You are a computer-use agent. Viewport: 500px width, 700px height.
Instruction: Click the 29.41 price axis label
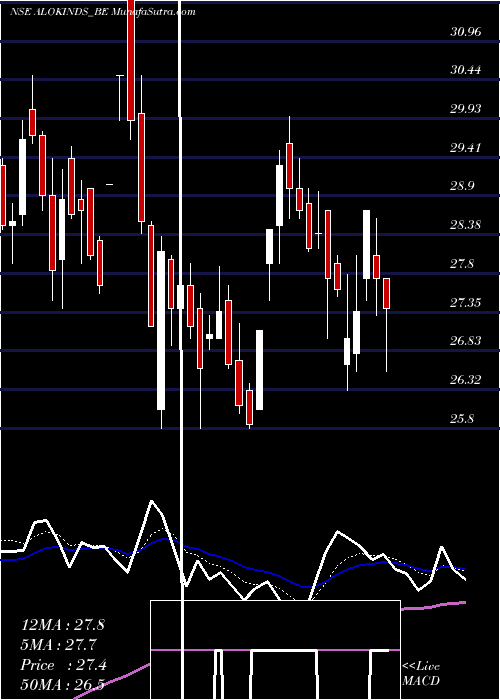[x=466, y=148]
